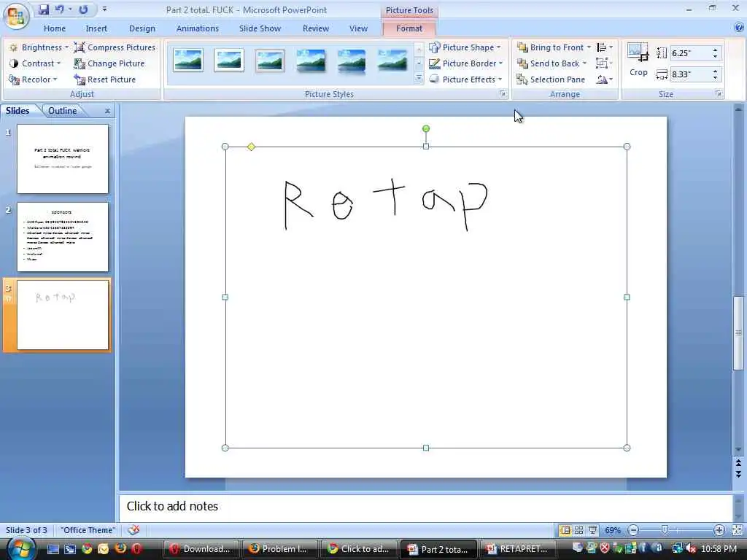The height and width of the screenshot is (560, 747).
Task: Click the shape width field showing 8.33"
Action: pyautogui.click(x=690, y=74)
